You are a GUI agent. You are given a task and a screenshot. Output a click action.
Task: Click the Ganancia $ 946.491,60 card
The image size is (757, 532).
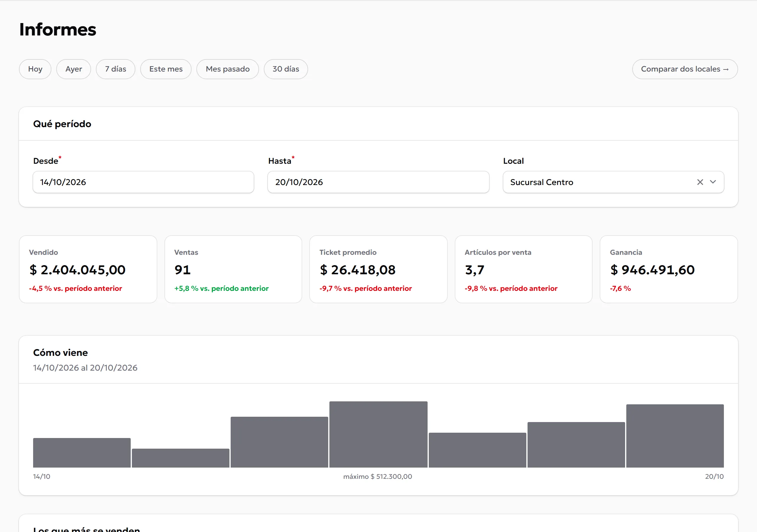pyautogui.click(x=669, y=269)
